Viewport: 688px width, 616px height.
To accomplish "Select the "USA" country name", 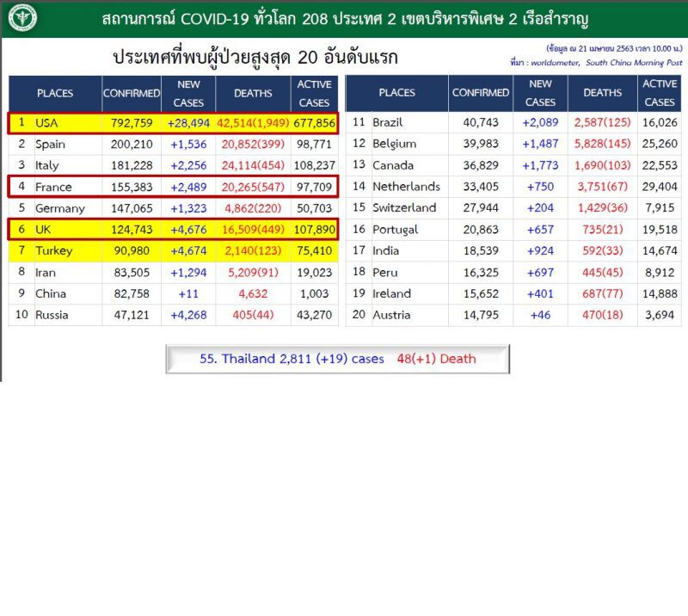I will pyautogui.click(x=46, y=123).
